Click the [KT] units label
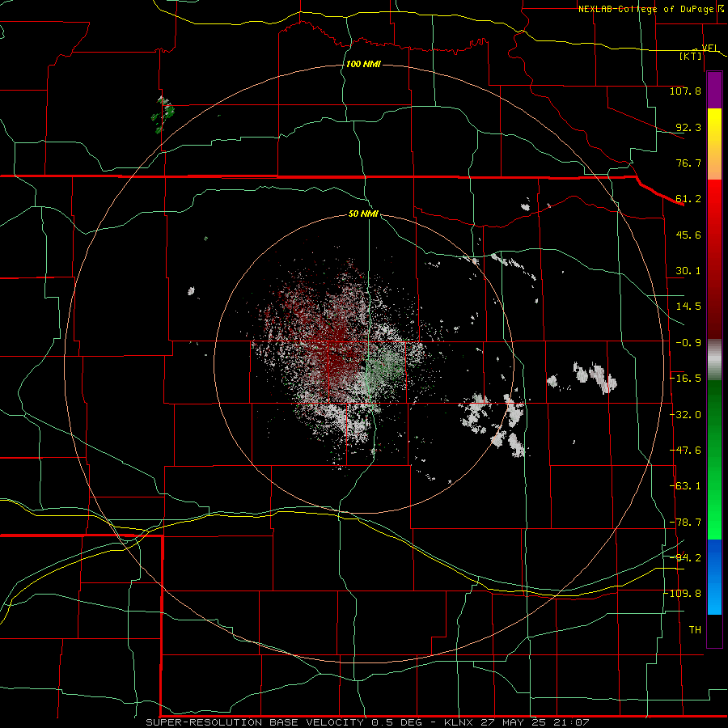 point(691,56)
